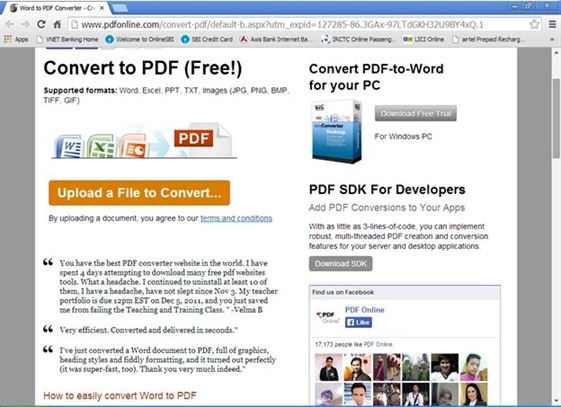The width and height of the screenshot is (561, 407).
Task: Reload the page with the refresh icon
Action: click(x=41, y=24)
